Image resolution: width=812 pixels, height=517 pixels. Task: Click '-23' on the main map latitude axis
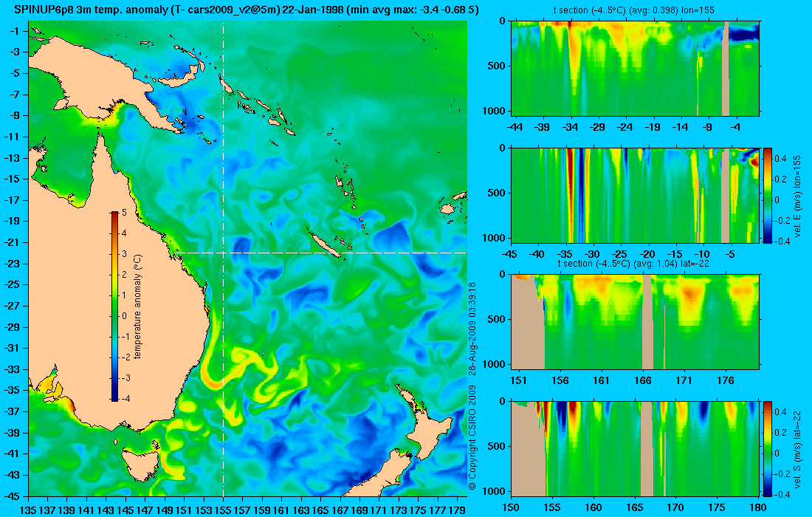click(x=12, y=264)
